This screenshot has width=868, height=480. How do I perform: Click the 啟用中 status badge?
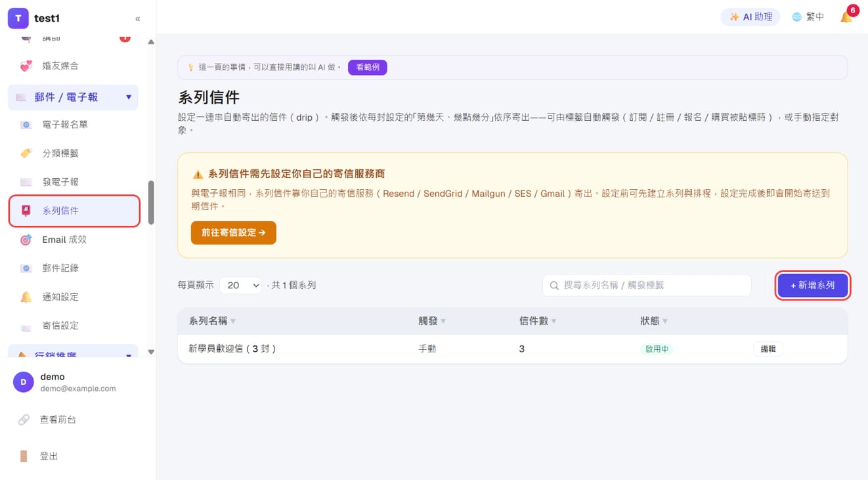657,349
